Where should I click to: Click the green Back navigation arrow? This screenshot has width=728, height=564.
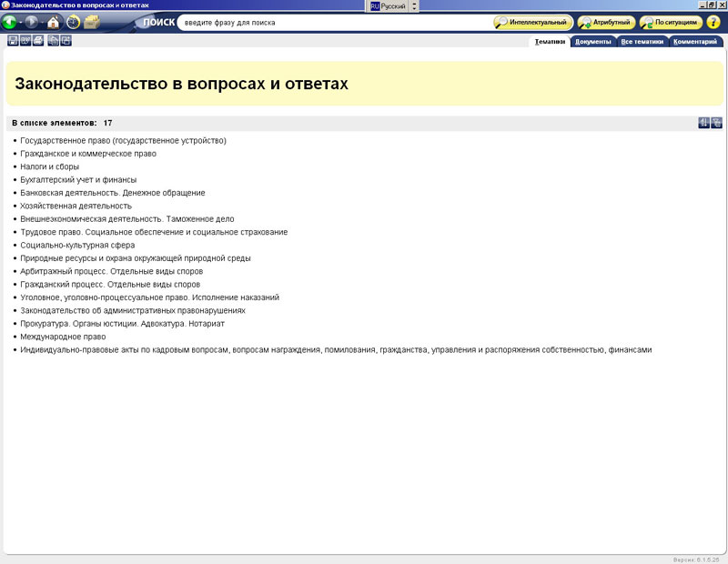(x=10, y=22)
